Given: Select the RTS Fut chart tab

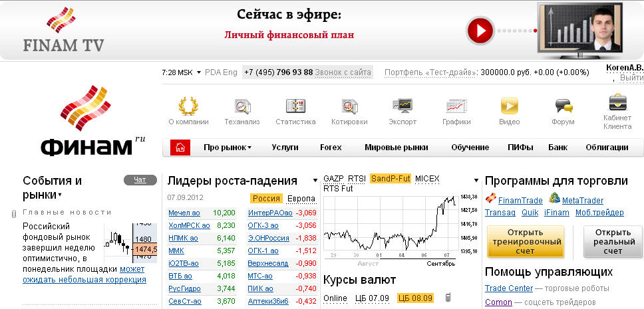Looking at the screenshot, I should click(x=338, y=189).
